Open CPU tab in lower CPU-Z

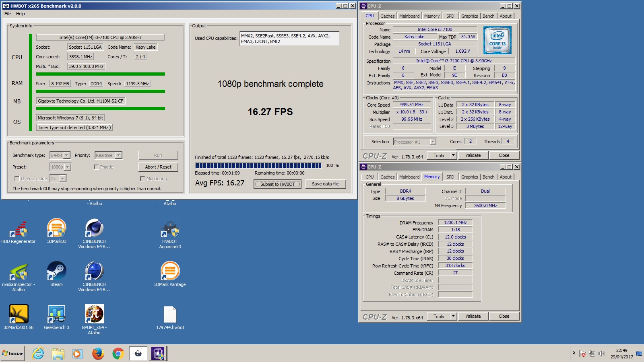(x=369, y=177)
